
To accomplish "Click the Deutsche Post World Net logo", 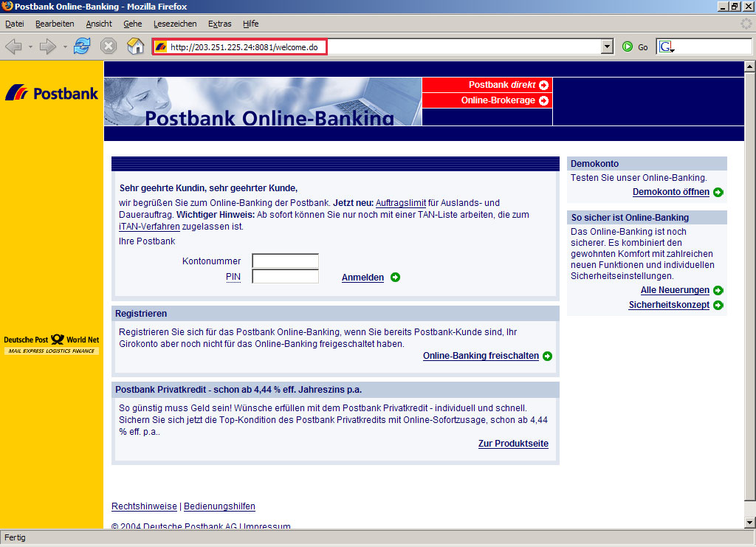I will pyautogui.click(x=52, y=344).
